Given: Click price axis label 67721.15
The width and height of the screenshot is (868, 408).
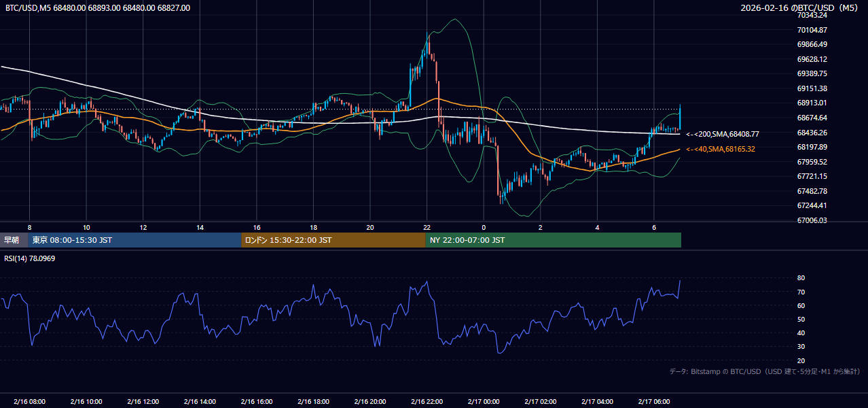Looking at the screenshot, I should click(812, 176).
